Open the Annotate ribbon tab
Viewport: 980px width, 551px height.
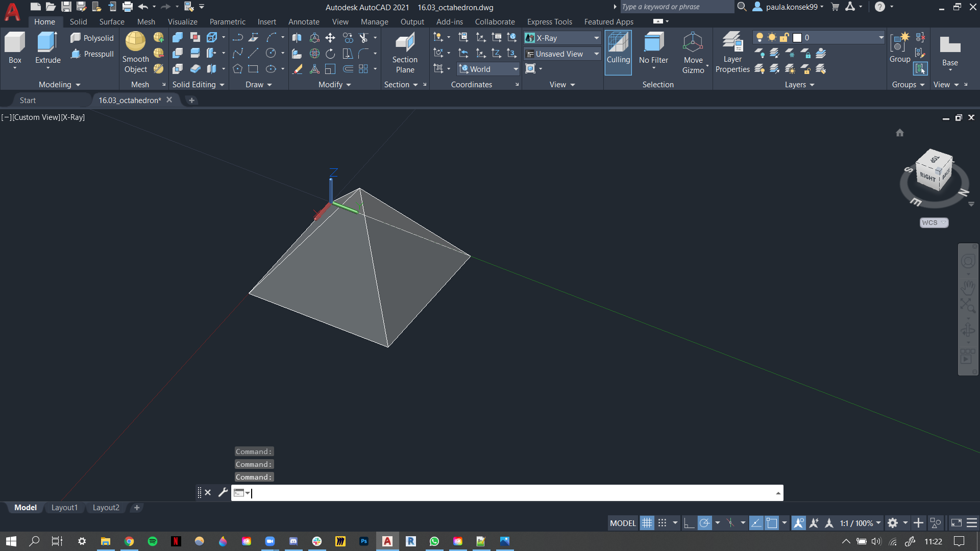click(x=304, y=21)
